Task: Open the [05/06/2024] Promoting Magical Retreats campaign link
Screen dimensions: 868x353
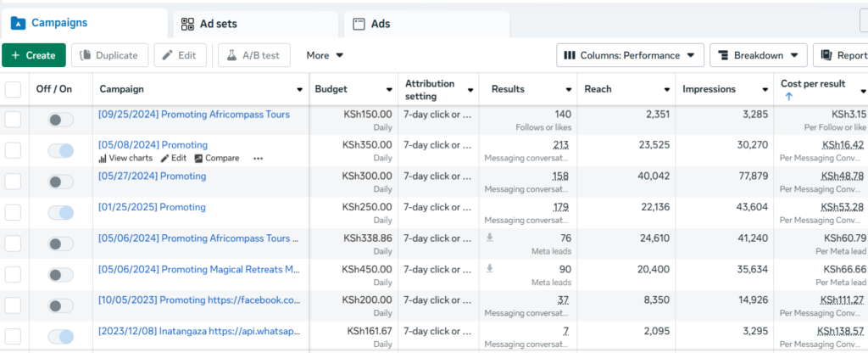Action: coord(199,269)
